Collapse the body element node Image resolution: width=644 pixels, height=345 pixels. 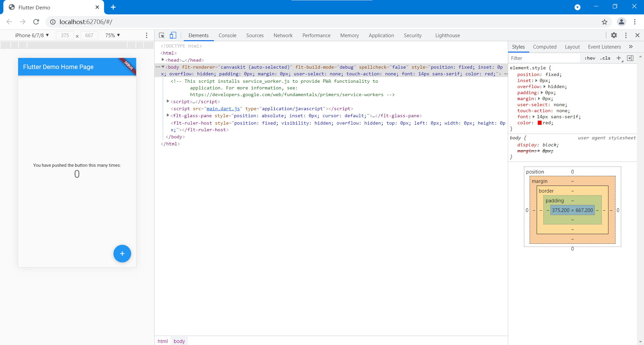(163, 67)
